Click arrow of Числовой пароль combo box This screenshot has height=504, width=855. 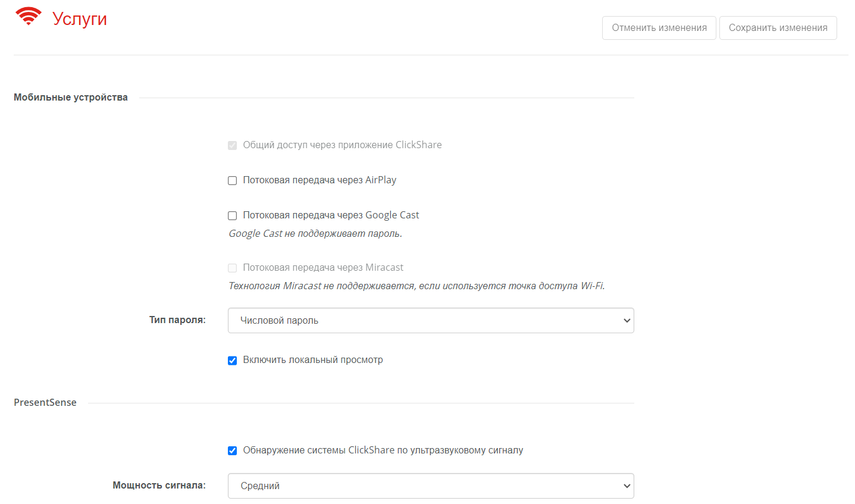[627, 320]
